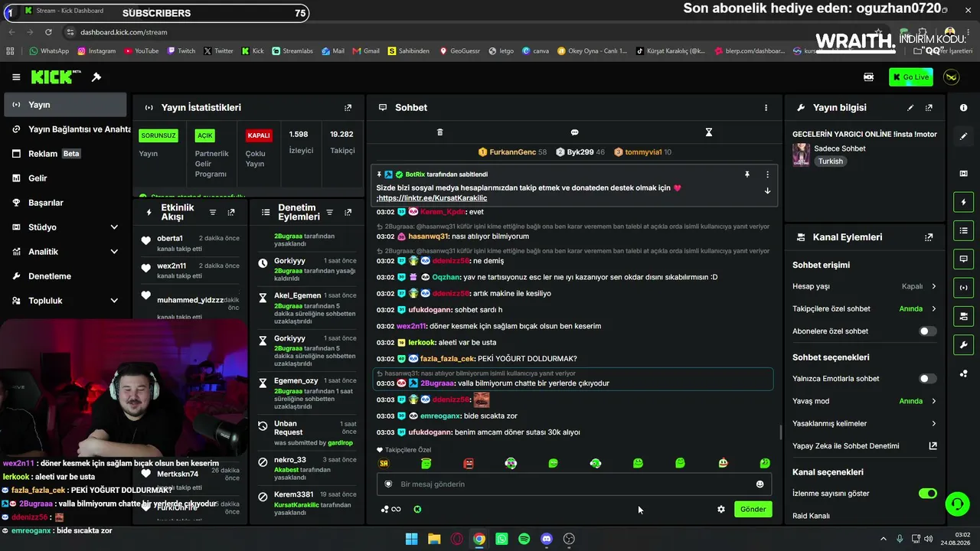This screenshot has height=551, width=980.
Task: Reload the page with browser refresh button
Action: (48, 32)
